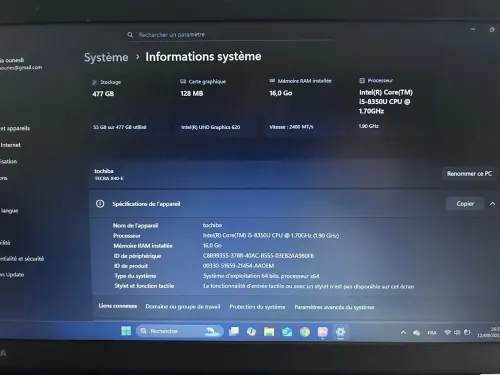This screenshot has width=500, height=375.
Task: Click the Stylet et fonction tactile label
Action: (x=144, y=286)
